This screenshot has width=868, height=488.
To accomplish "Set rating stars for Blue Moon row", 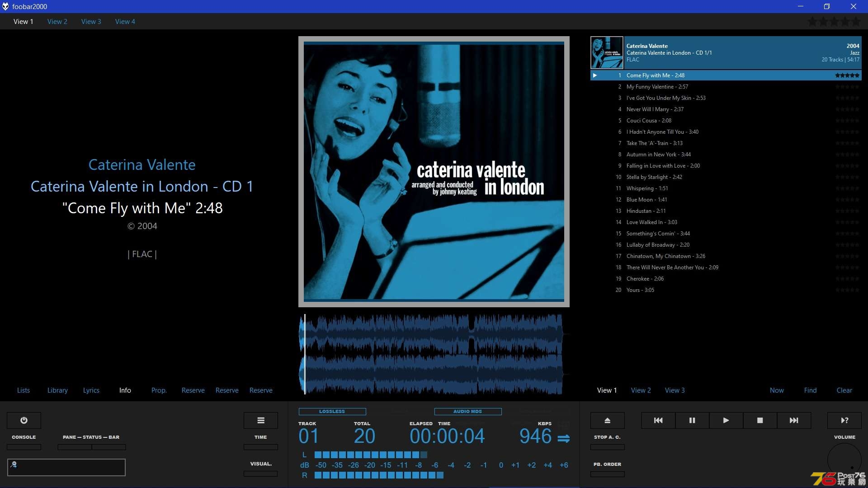I will point(847,200).
